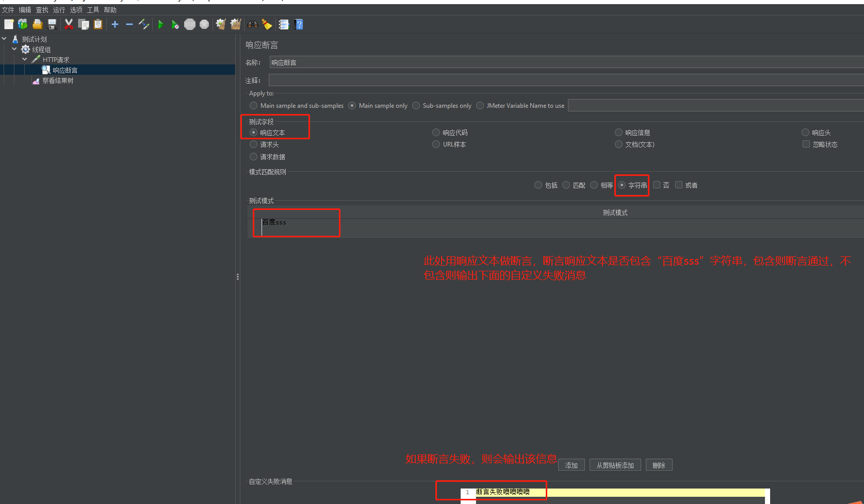
Task: Open the 选项 menu
Action: click(76, 10)
